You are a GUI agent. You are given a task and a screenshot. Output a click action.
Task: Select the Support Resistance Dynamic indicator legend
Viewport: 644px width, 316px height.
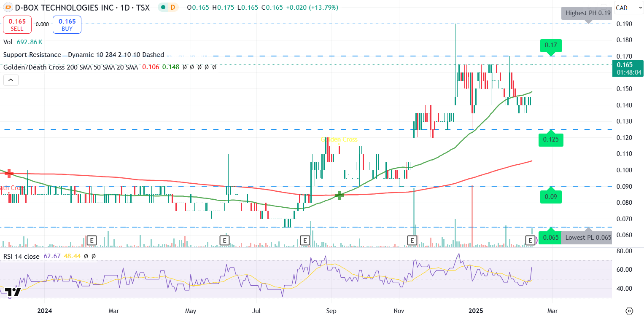coord(84,55)
